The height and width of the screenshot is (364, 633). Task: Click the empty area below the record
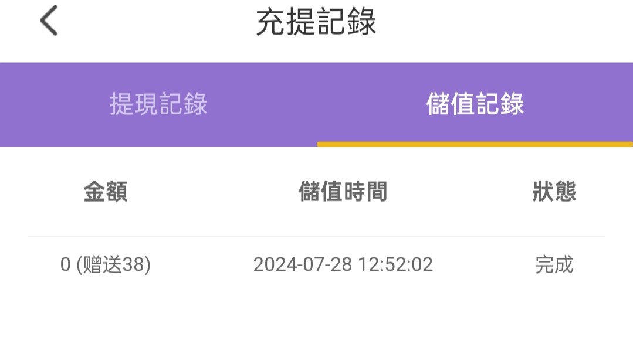(317, 328)
